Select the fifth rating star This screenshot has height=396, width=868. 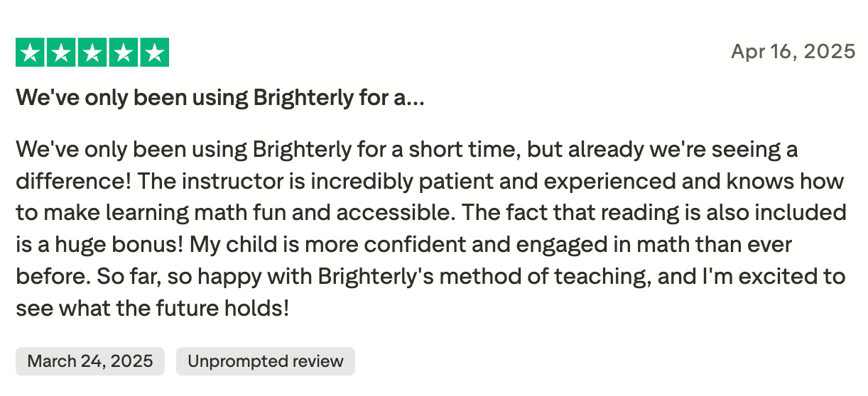click(154, 53)
